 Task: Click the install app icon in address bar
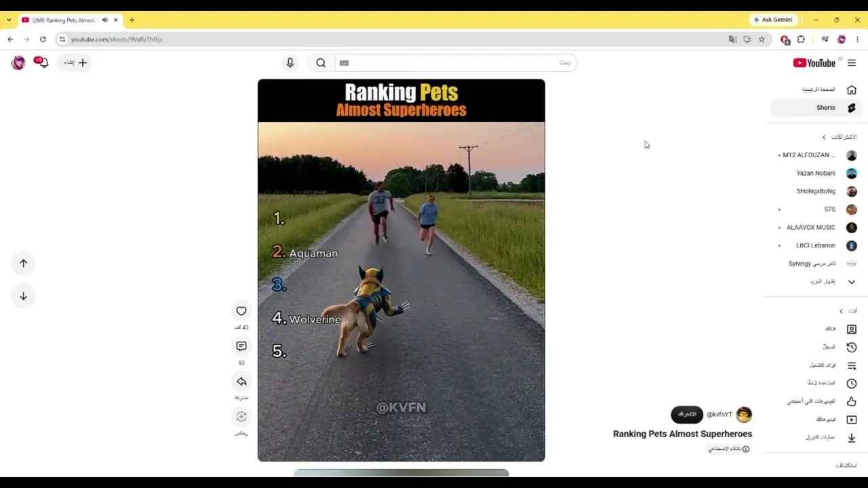pos(747,39)
